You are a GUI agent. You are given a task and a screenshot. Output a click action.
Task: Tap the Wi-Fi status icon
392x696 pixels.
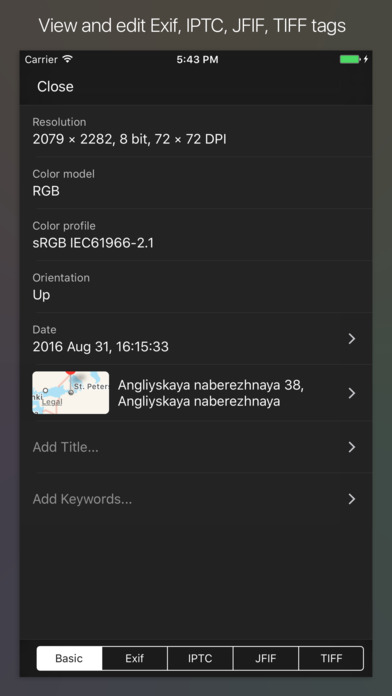[x=67, y=59]
